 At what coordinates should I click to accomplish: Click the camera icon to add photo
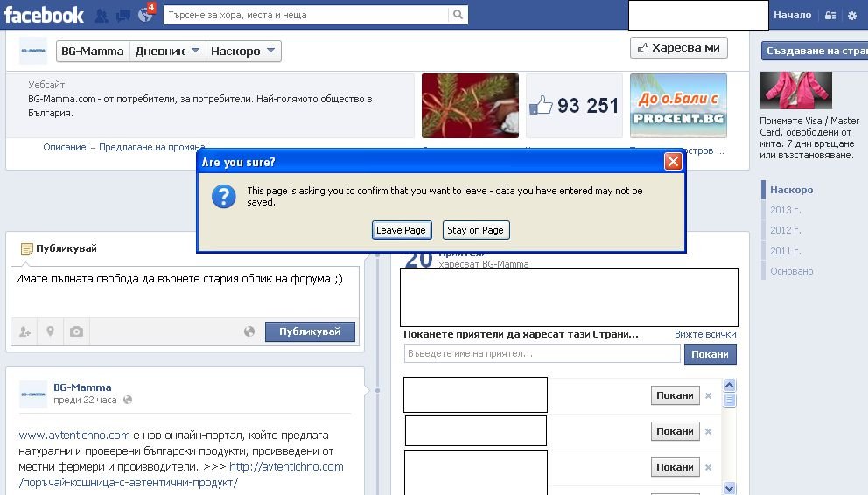click(76, 331)
